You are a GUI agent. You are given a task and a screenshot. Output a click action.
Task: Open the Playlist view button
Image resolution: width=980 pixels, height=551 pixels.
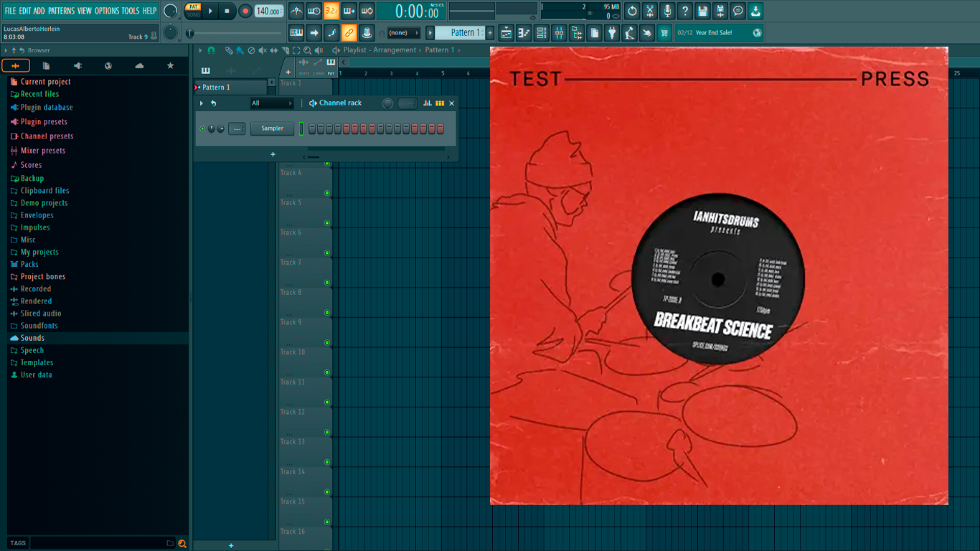pos(507,32)
